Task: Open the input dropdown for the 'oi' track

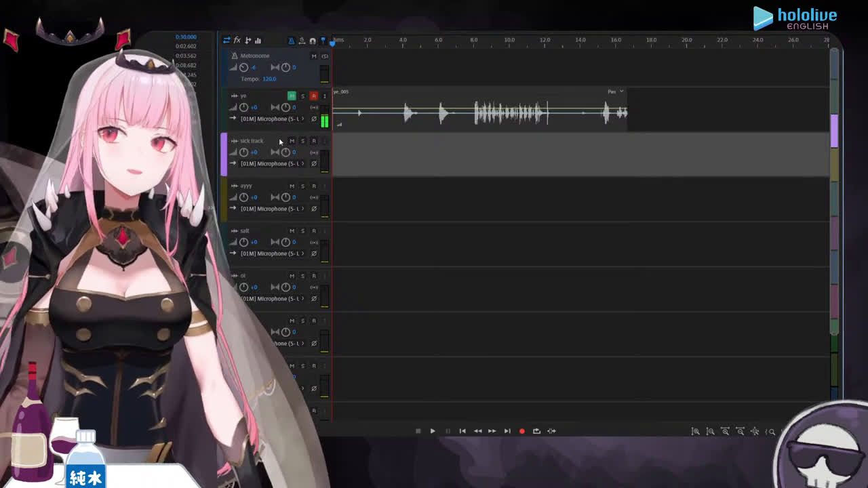Action: [271, 298]
